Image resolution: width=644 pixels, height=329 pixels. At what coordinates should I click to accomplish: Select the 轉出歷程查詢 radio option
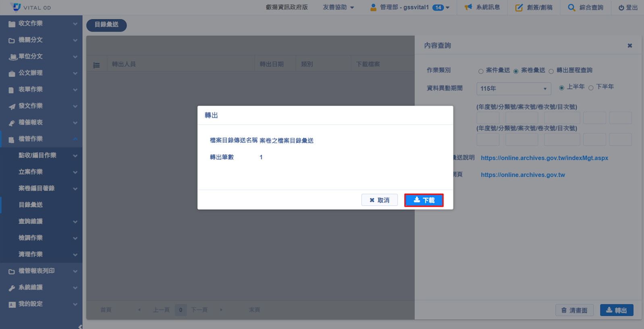551,71
